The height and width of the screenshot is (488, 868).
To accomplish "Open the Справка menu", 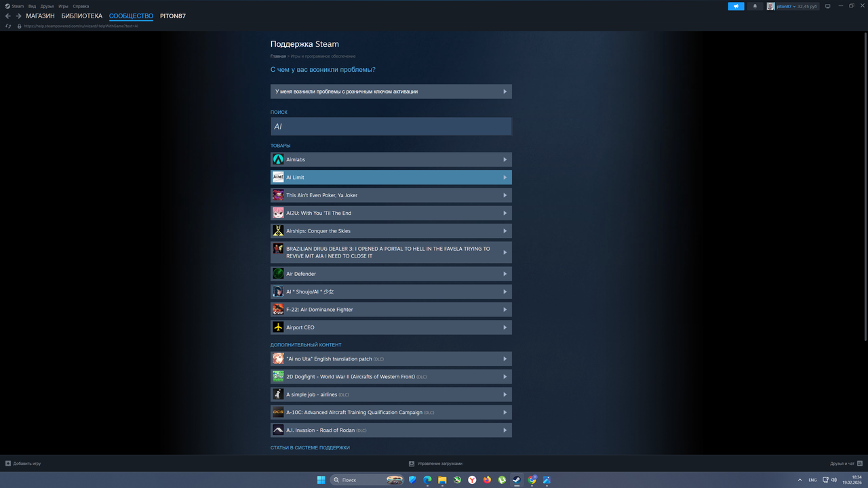I will [81, 6].
